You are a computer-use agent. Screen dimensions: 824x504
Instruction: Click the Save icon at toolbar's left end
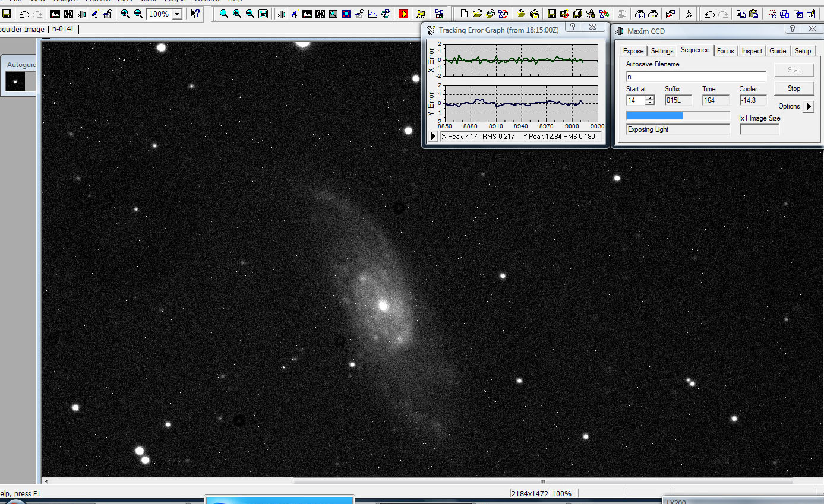click(7, 14)
